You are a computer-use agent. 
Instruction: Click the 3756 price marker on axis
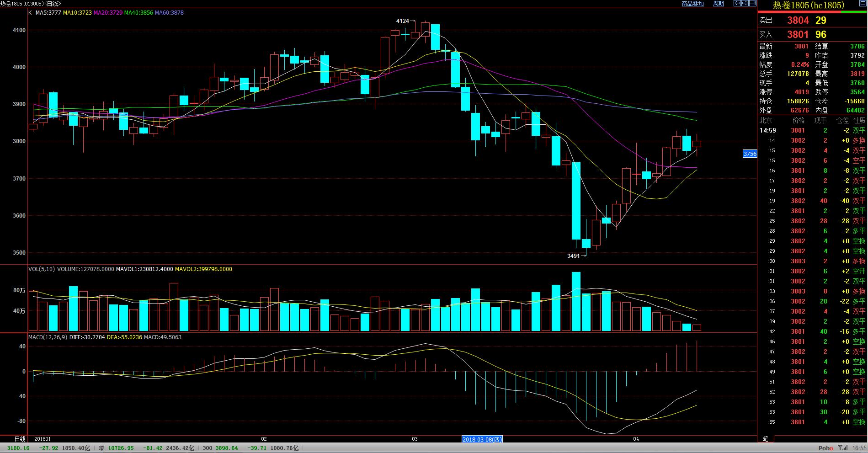coord(750,154)
